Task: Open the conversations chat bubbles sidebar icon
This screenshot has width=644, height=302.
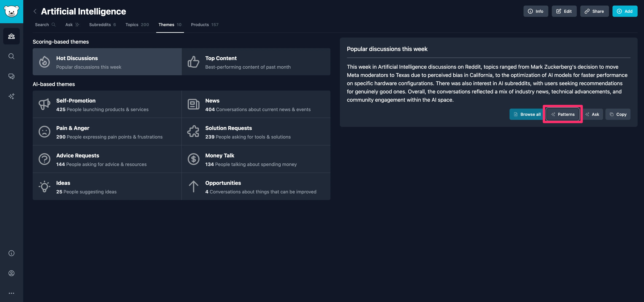Action: pos(11,76)
